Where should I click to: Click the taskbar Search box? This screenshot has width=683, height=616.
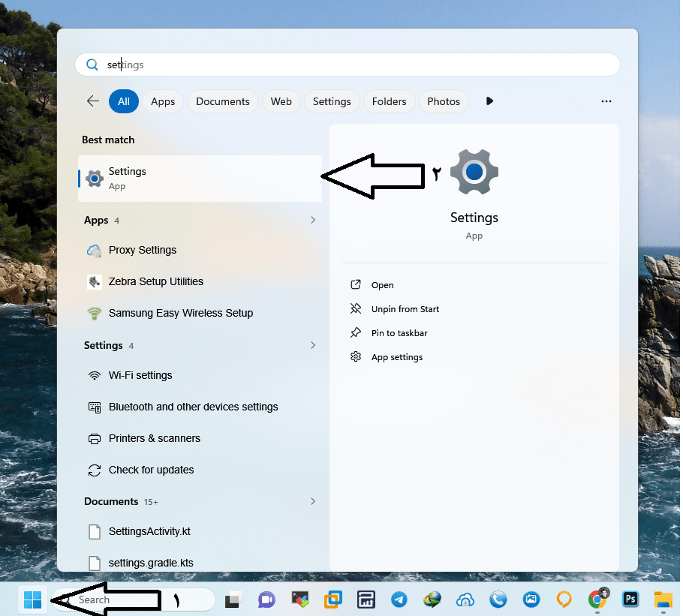point(134,599)
